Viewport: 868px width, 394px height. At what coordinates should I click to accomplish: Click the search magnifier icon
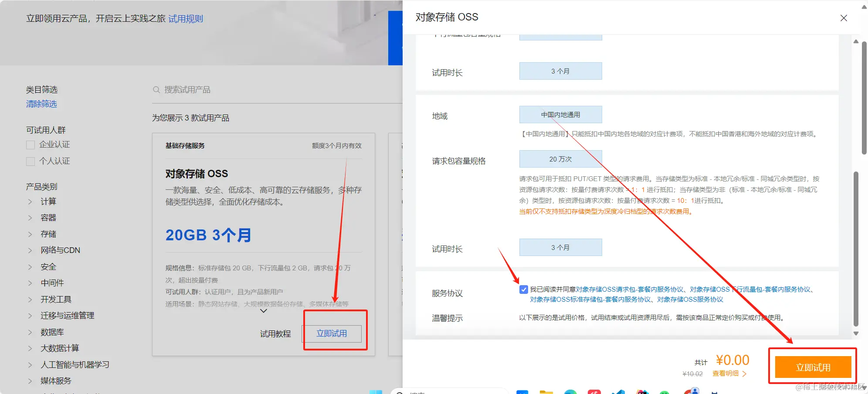156,90
